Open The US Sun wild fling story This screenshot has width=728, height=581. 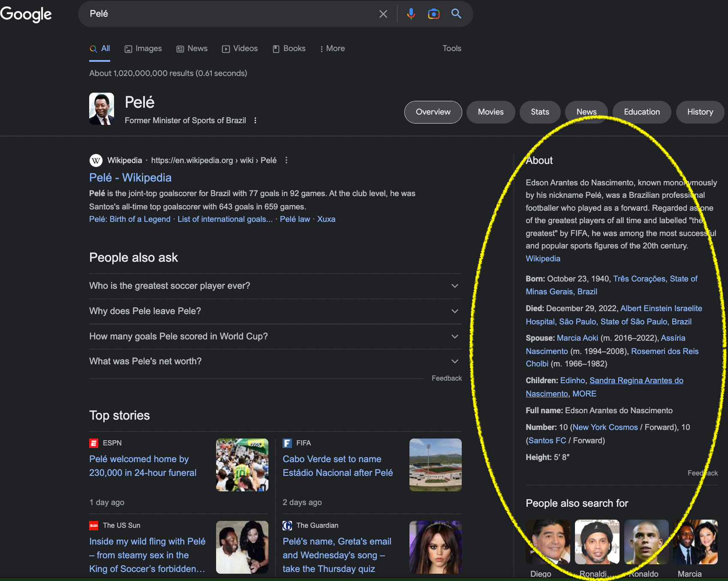(147, 555)
